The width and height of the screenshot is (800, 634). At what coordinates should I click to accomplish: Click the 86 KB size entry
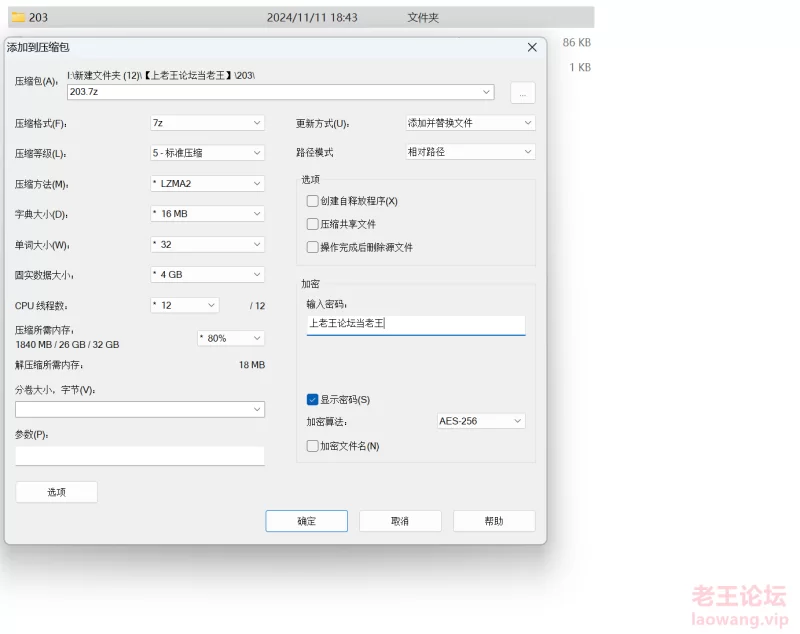pyautogui.click(x=577, y=42)
